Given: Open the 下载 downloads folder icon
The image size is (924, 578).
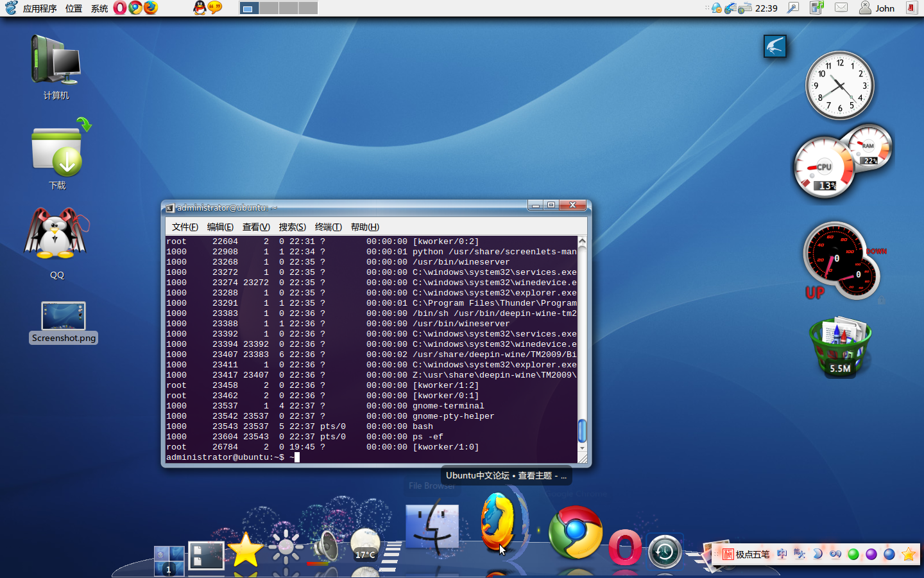Looking at the screenshot, I should [x=59, y=154].
